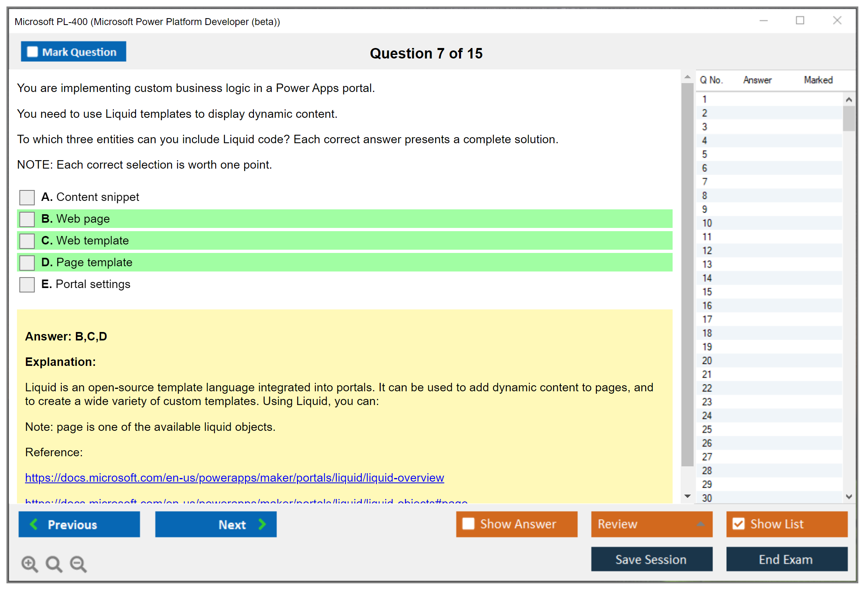Screen dimensions: 868x593
Task: Click the green left arrow on Previous
Action: click(x=34, y=524)
